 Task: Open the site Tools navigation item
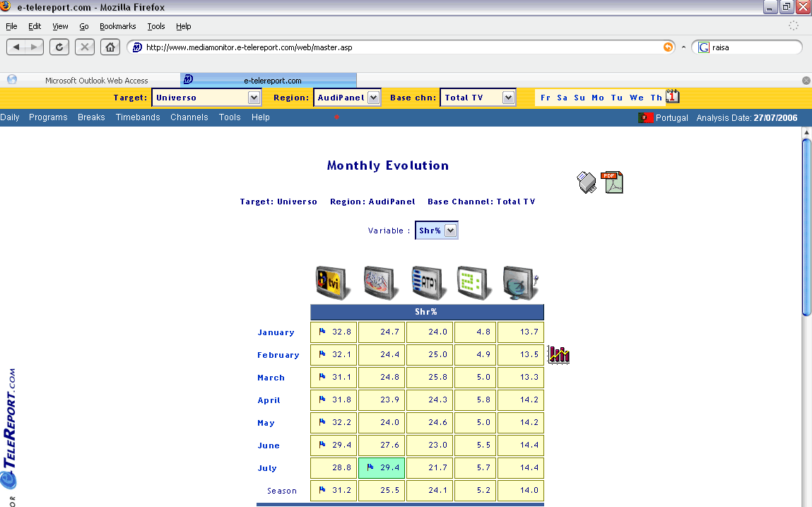pos(230,117)
